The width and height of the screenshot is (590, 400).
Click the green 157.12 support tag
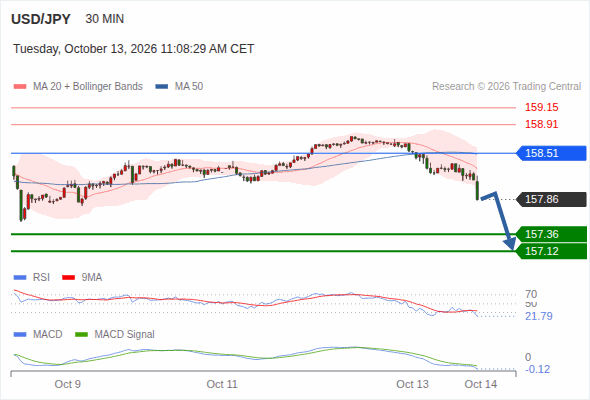(552, 251)
